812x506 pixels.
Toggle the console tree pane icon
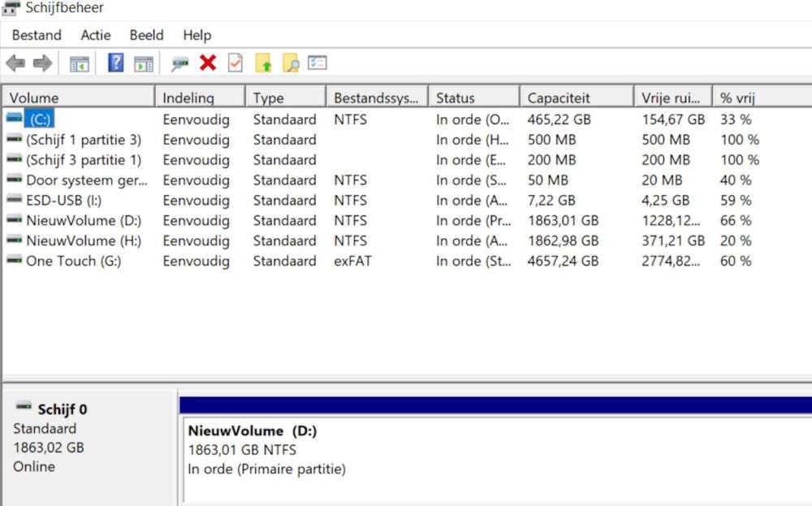tap(79, 63)
